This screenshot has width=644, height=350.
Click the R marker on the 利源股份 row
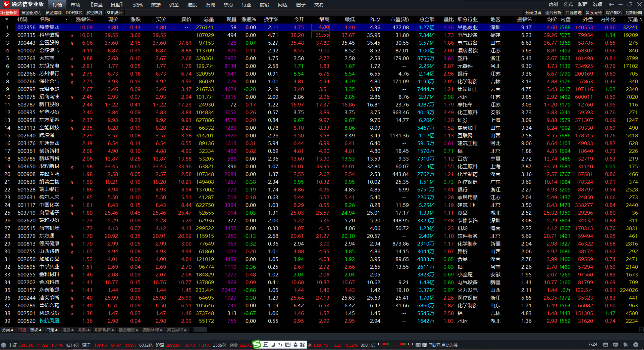[x=72, y=314]
